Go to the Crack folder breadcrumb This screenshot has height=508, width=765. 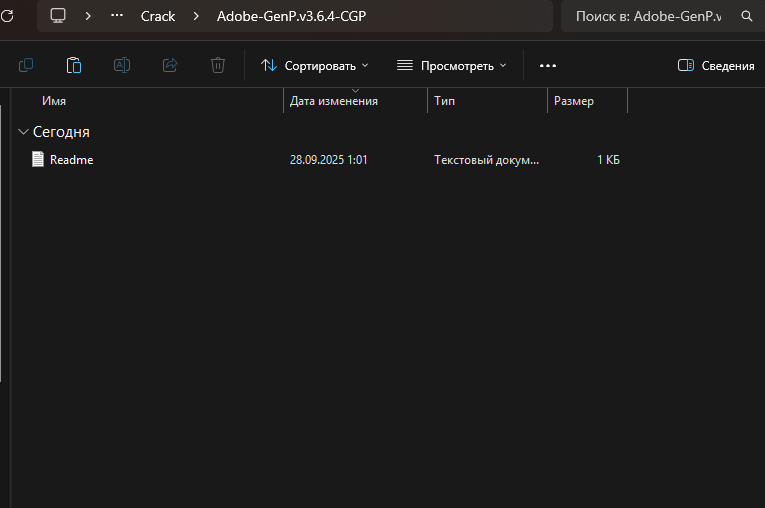(x=158, y=16)
